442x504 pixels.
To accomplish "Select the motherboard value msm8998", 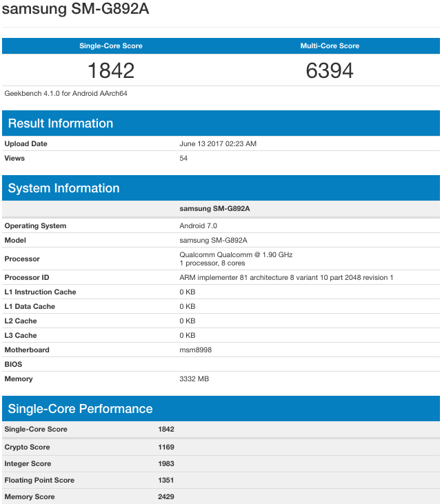I will click(x=195, y=350).
